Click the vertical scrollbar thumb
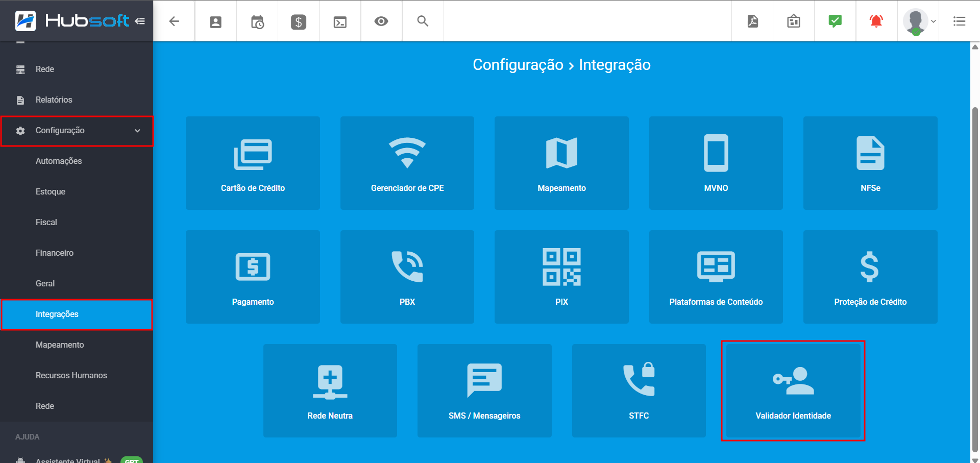This screenshot has height=463, width=980. click(x=975, y=279)
